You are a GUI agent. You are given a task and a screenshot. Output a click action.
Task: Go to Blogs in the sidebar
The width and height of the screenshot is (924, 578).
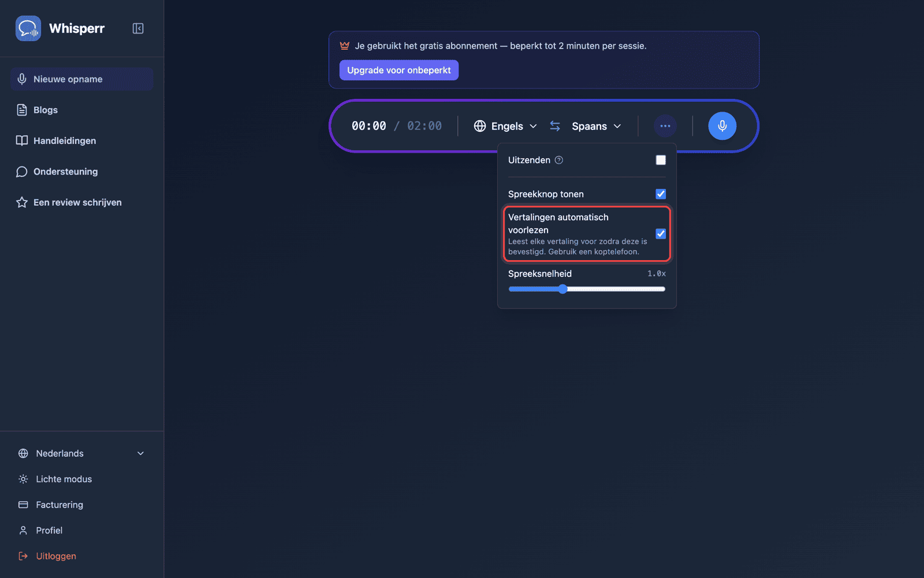click(x=81, y=110)
